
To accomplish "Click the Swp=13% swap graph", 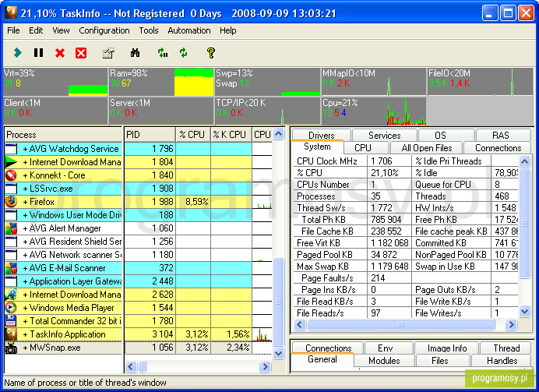I will click(267, 82).
